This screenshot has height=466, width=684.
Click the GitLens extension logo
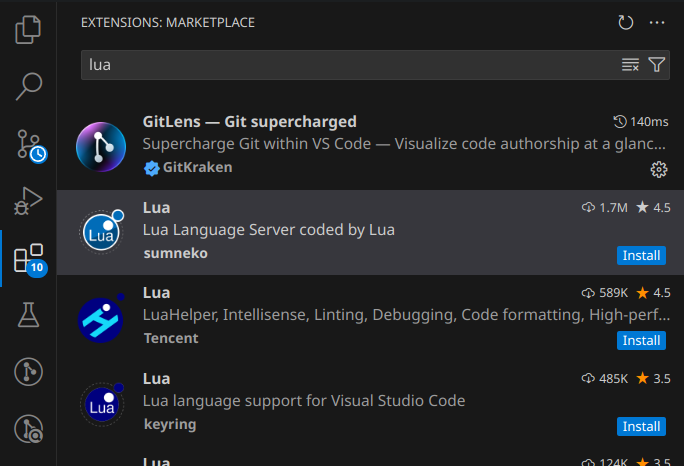[x=101, y=147]
